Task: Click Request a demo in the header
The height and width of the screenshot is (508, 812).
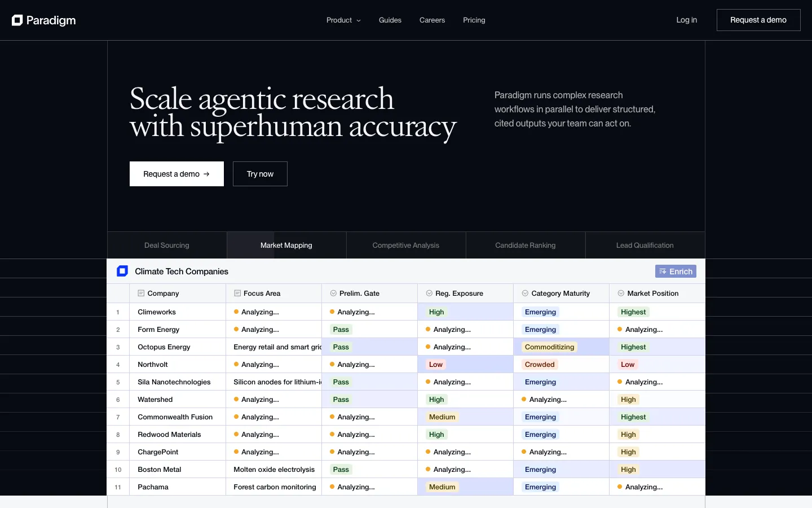Action: pyautogui.click(x=758, y=20)
